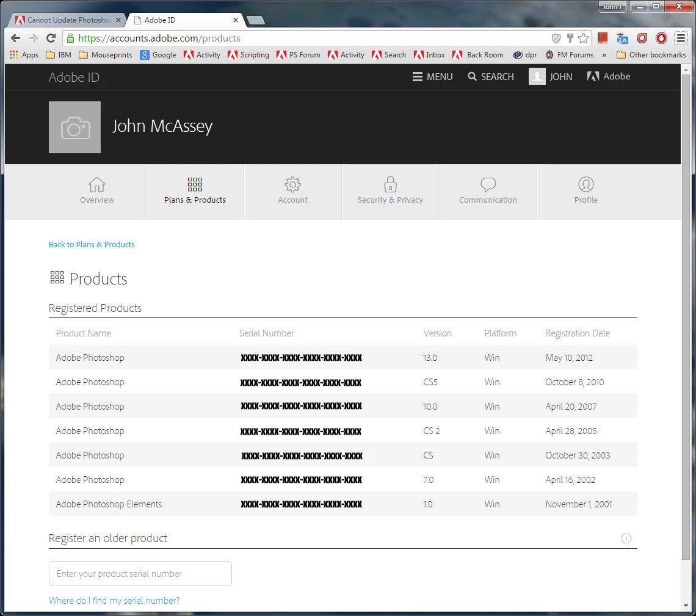Open the Chrome menu (three lines) icon

[x=681, y=38]
